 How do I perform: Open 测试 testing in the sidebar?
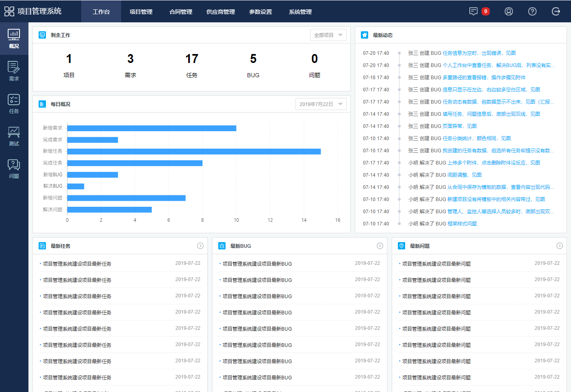pos(14,136)
